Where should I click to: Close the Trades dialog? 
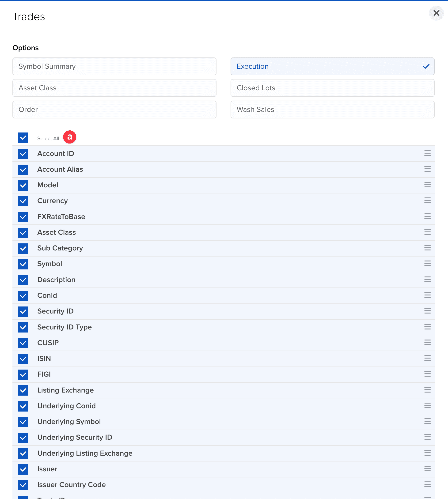[436, 13]
